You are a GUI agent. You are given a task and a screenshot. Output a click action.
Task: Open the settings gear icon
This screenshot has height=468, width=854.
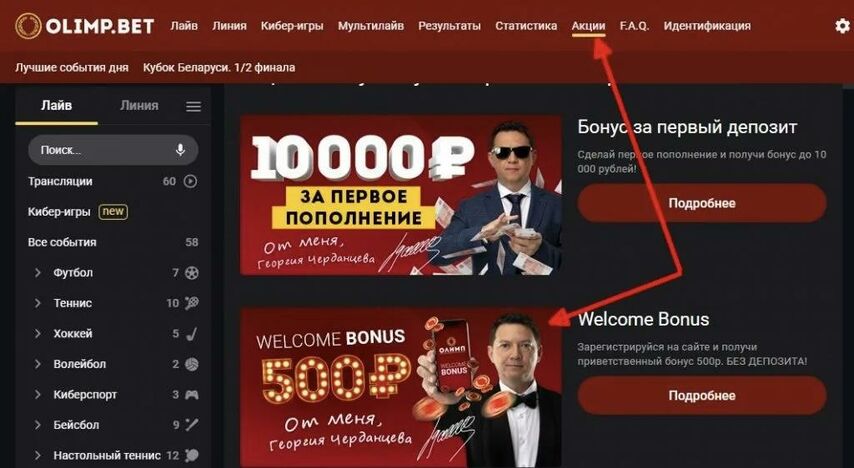tap(843, 26)
